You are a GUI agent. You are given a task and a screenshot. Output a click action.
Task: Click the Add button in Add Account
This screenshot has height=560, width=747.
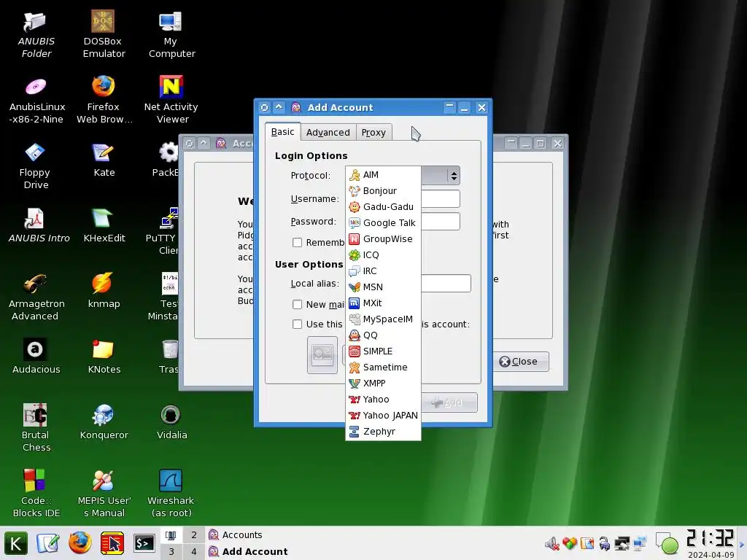coord(449,402)
